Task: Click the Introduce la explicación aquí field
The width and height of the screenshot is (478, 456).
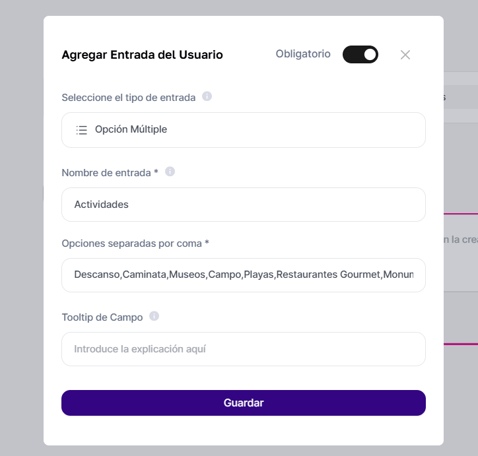Action: (243, 349)
